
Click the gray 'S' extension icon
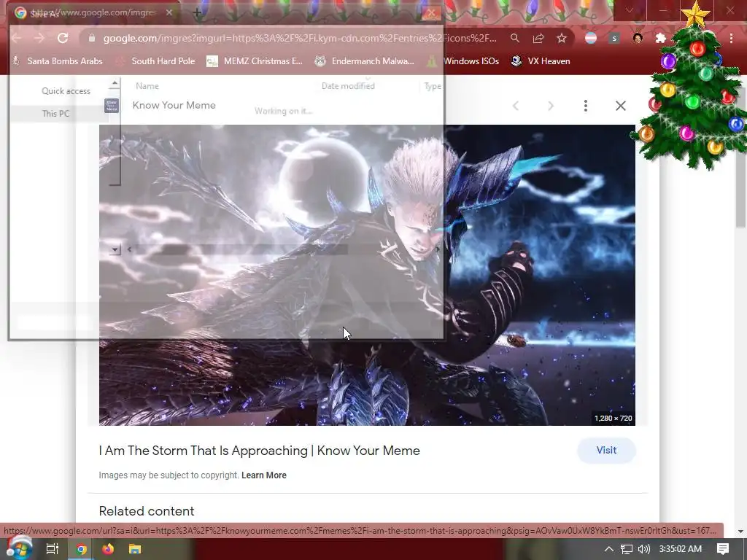614,38
